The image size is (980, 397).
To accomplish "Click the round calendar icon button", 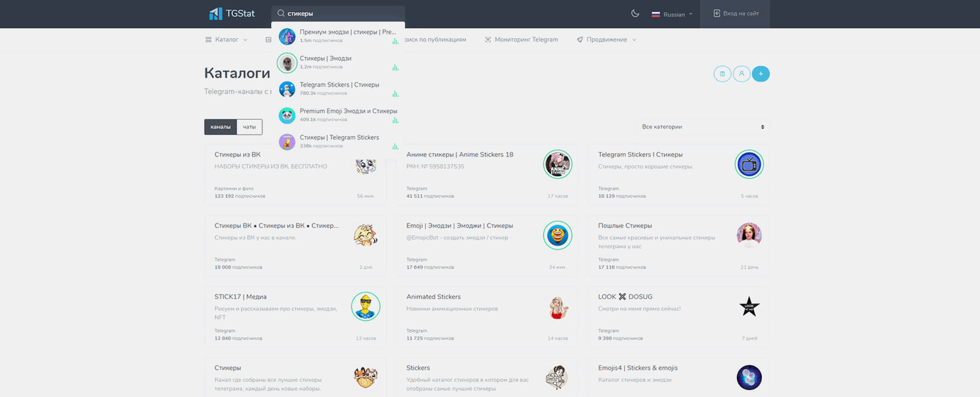I will 722,74.
